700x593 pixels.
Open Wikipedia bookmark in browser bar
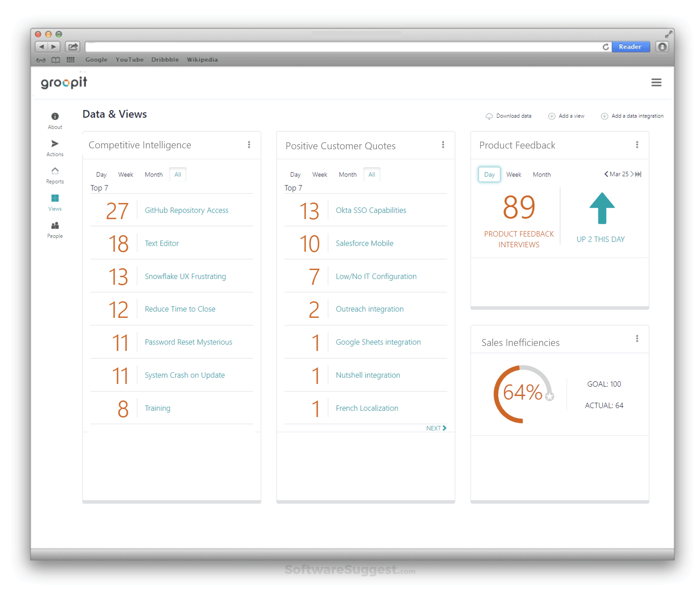click(202, 60)
